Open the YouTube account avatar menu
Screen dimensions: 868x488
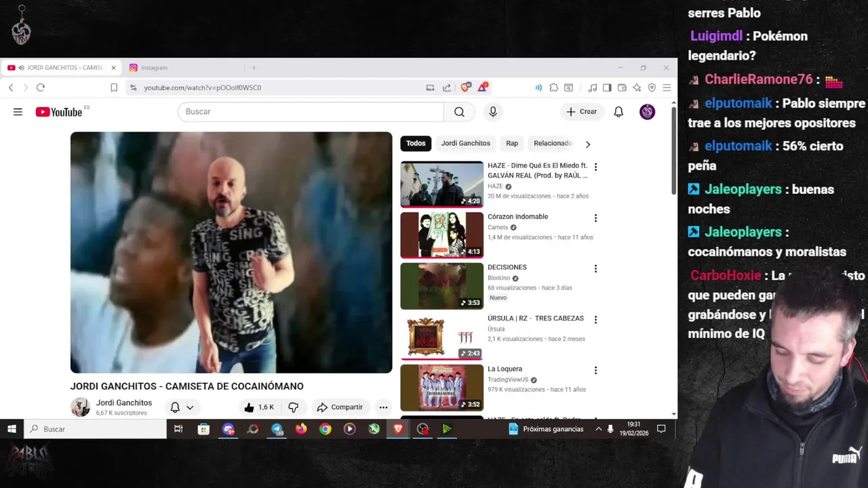pyautogui.click(x=647, y=112)
